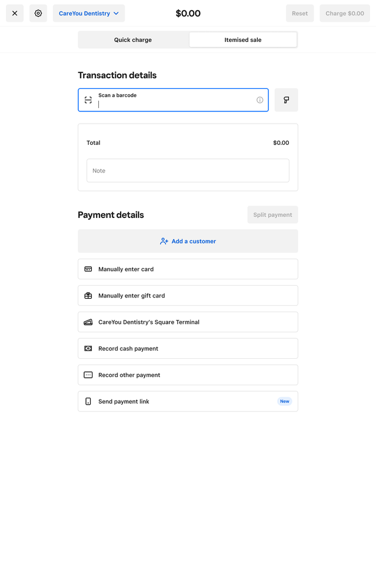The width and height of the screenshot is (376, 588).
Task: Click Add a customer
Action: tap(188, 241)
